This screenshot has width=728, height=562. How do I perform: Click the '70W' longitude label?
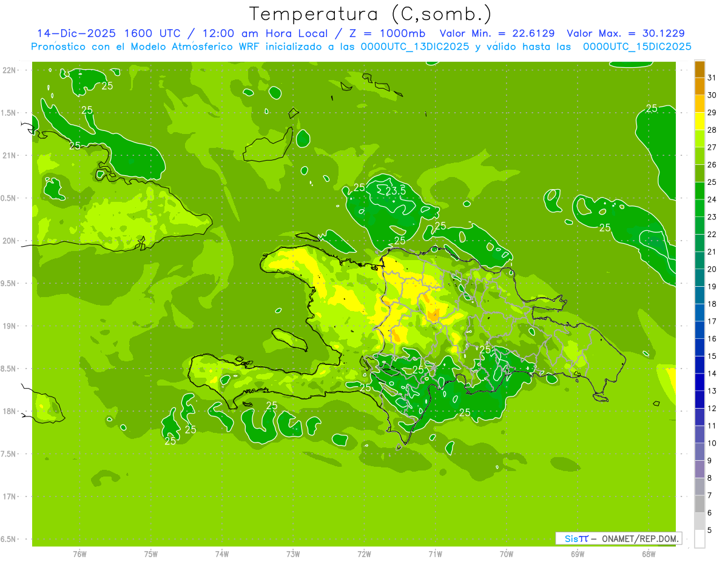click(507, 554)
